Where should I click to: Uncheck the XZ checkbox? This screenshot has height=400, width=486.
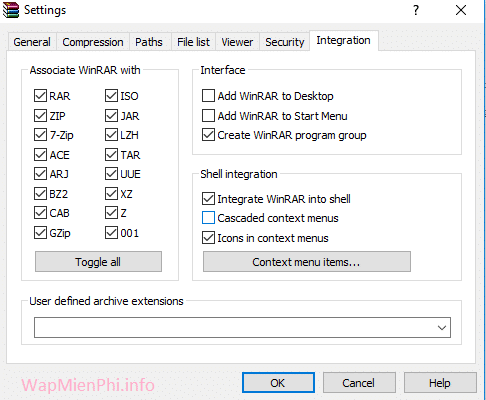click(111, 194)
